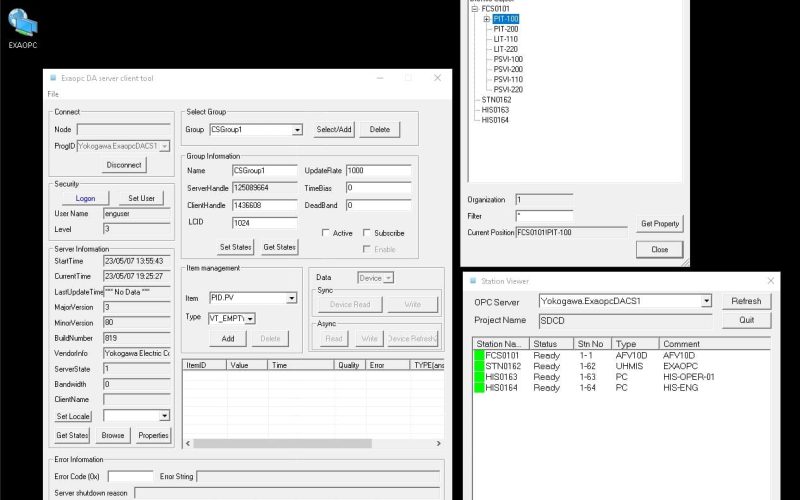Viewport: 800px width, 500px height.
Task: Select the green status indicator for HIS0164
Action: point(479,388)
